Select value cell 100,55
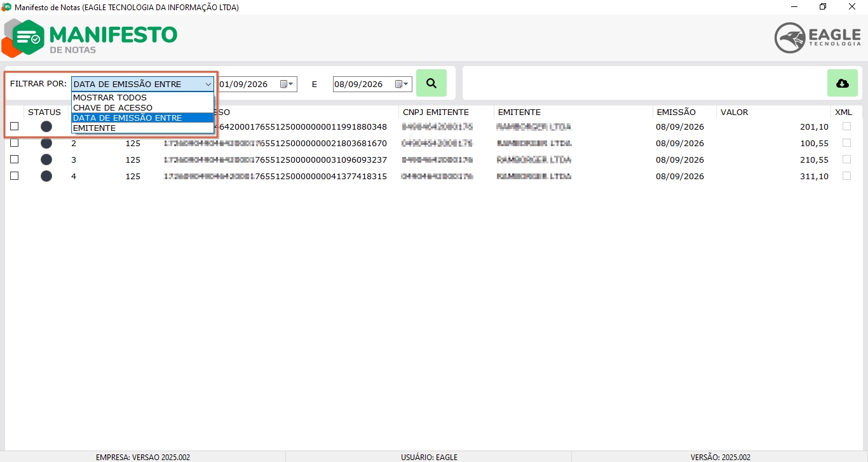The width and height of the screenshot is (868, 462). pyautogui.click(x=814, y=144)
